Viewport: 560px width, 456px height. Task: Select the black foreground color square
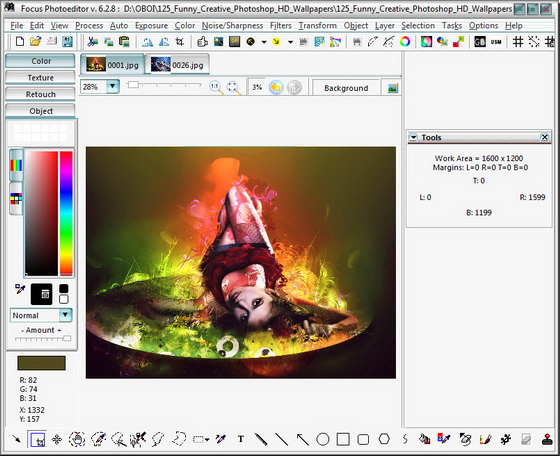click(64, 288)
